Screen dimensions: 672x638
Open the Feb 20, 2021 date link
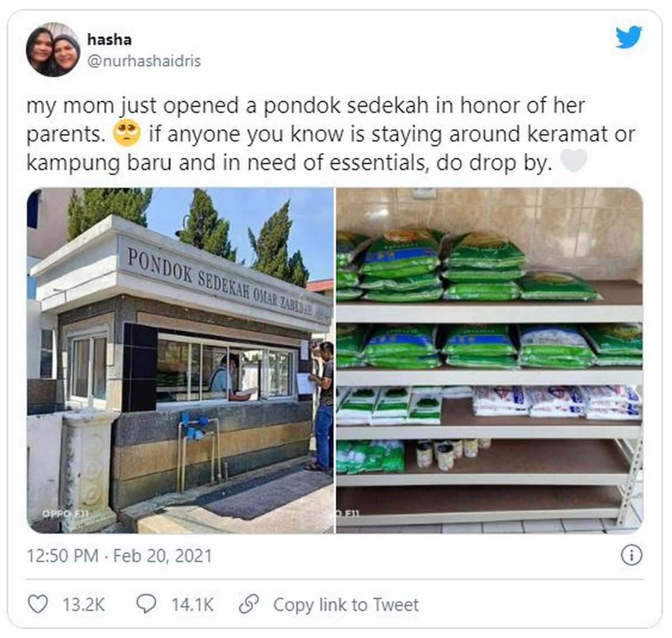(x=162, y=556)
